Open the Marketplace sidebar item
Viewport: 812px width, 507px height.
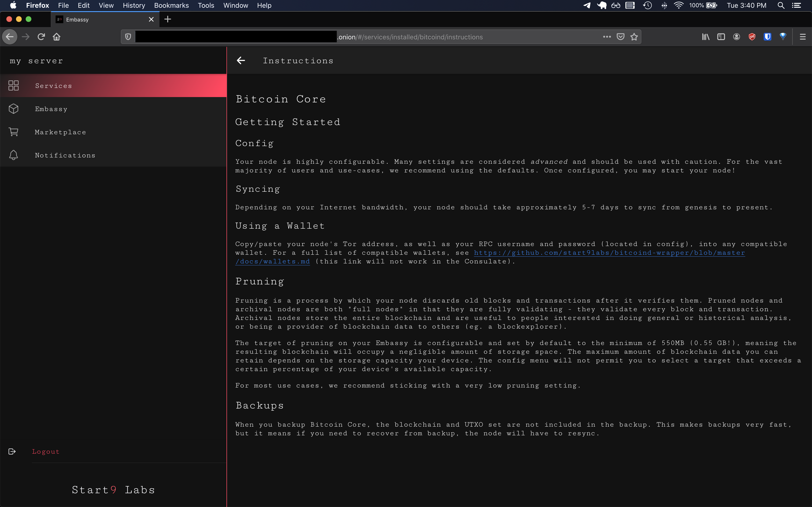[x=60, y=132]
